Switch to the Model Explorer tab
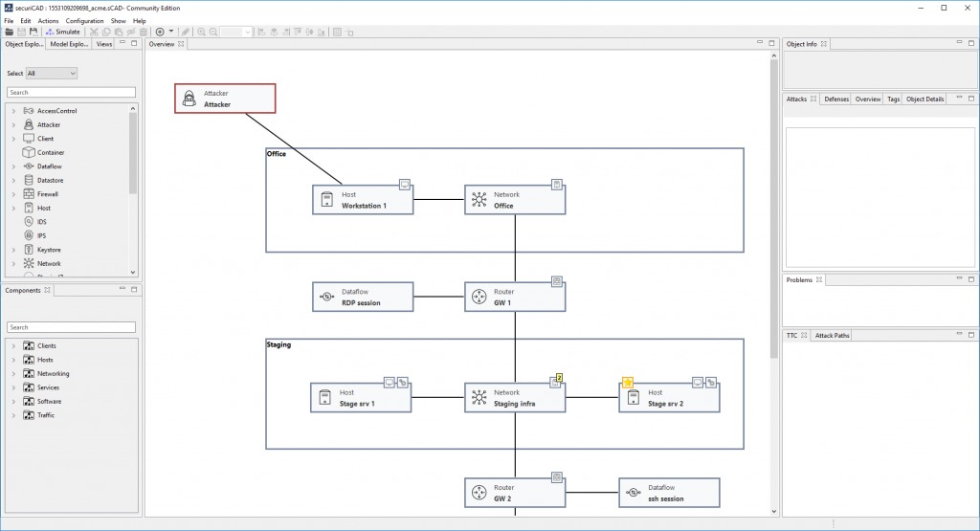This screenshot has width=980, height=531. pyautogui.click(x=69, y=44)
